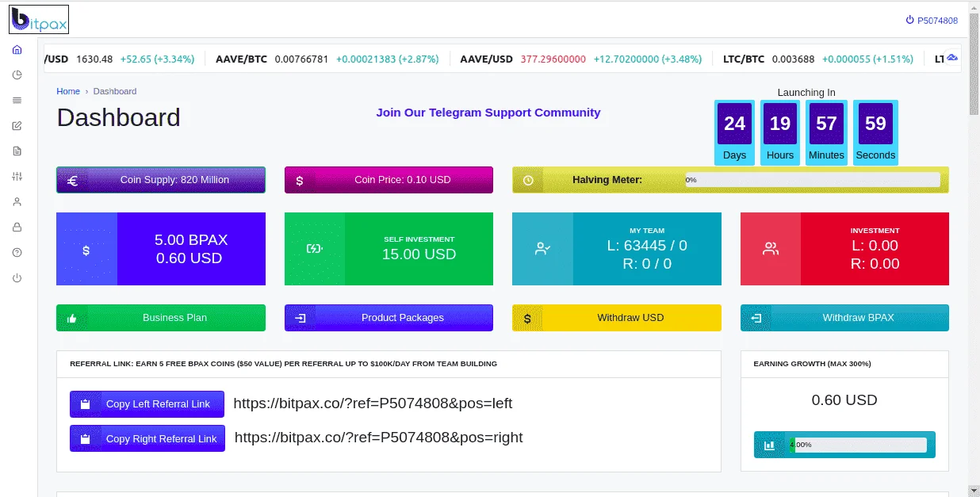Click the left referral URL text
980x497 pixels.
point(373,403)
